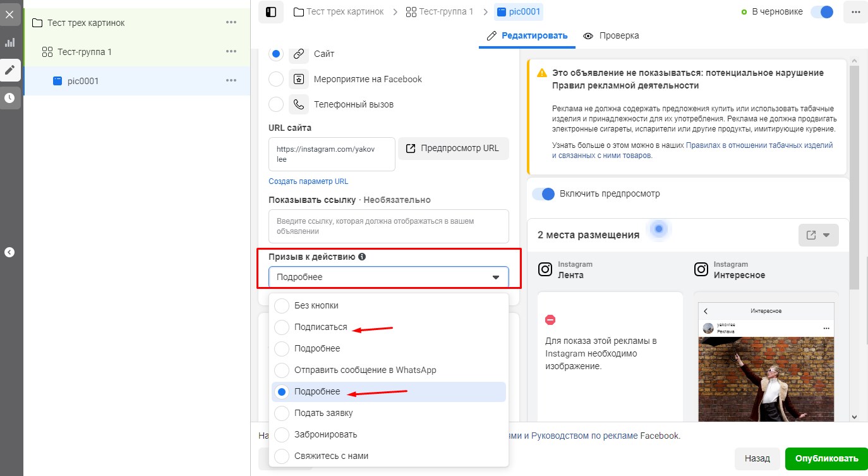Click Создать параметр URL link
Image resolution: width=868 pixels, height=476 pixels.
coord(308,181)
